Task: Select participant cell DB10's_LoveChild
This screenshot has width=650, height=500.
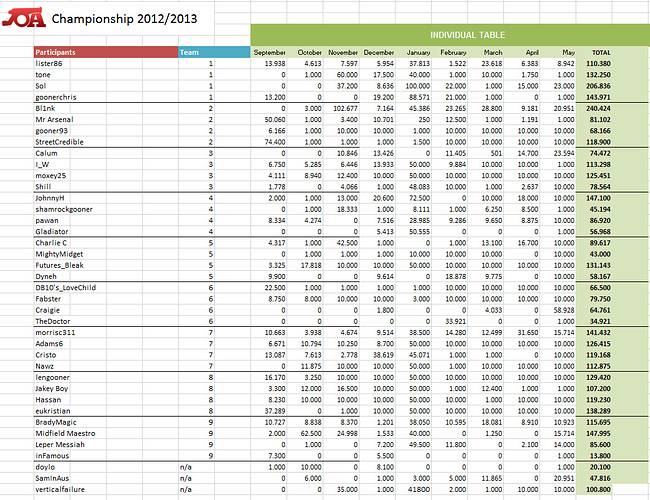Action: pos(65,287)
